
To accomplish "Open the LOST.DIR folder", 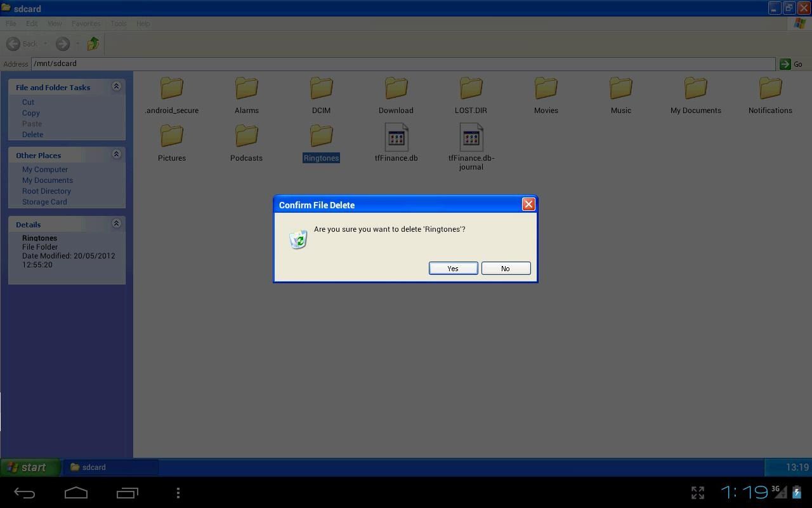I will [x=471, y=89].
